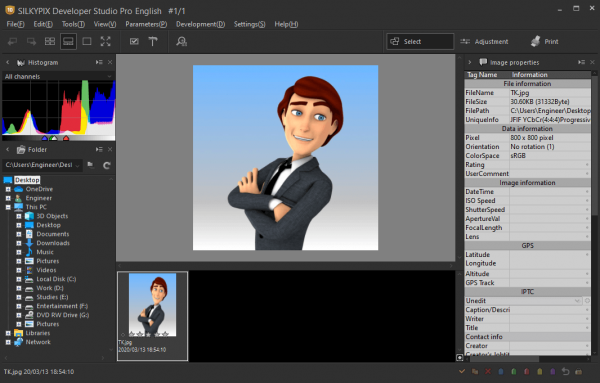Click the Select section button

420,41
